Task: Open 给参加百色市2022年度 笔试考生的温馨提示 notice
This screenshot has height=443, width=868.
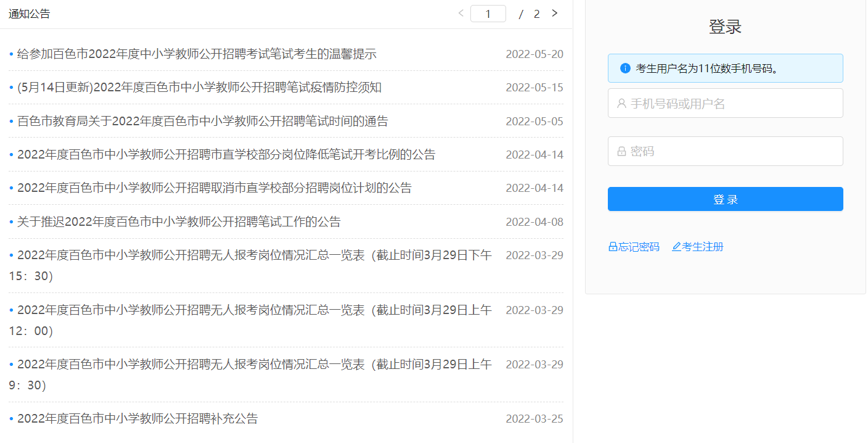Action: coord(197,54)
